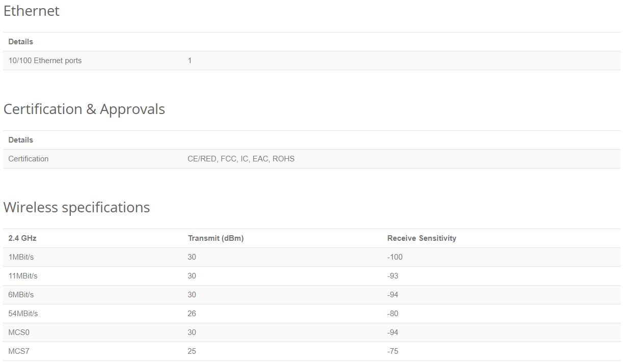Click the transmit value 30 in 11MBit/s row
The height and width of the screenshot is (364, 623).
tap(192, 276)
